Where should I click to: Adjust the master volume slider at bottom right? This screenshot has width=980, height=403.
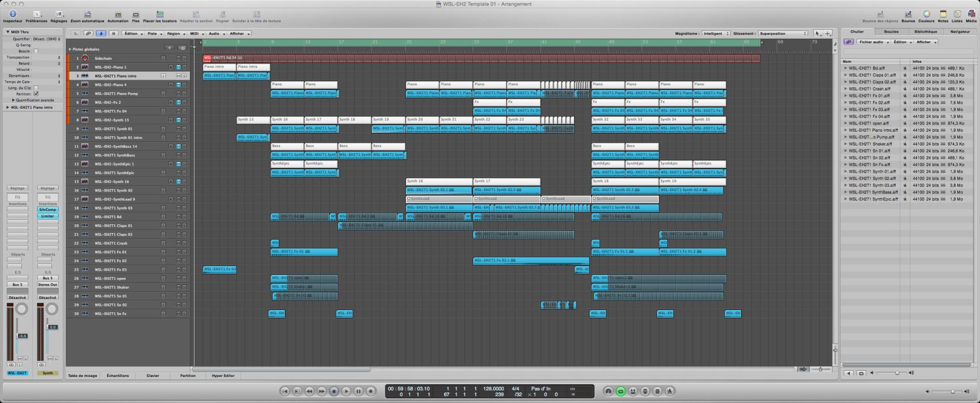coord(952,391)
